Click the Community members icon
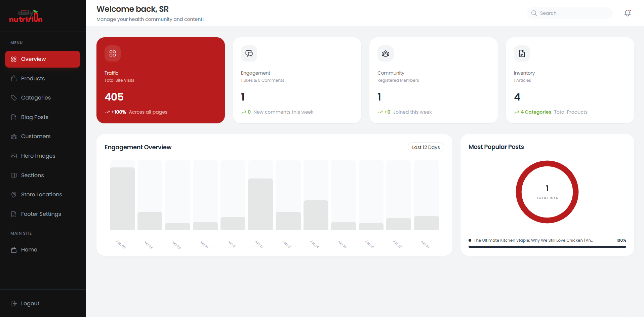 pos(385,53)
